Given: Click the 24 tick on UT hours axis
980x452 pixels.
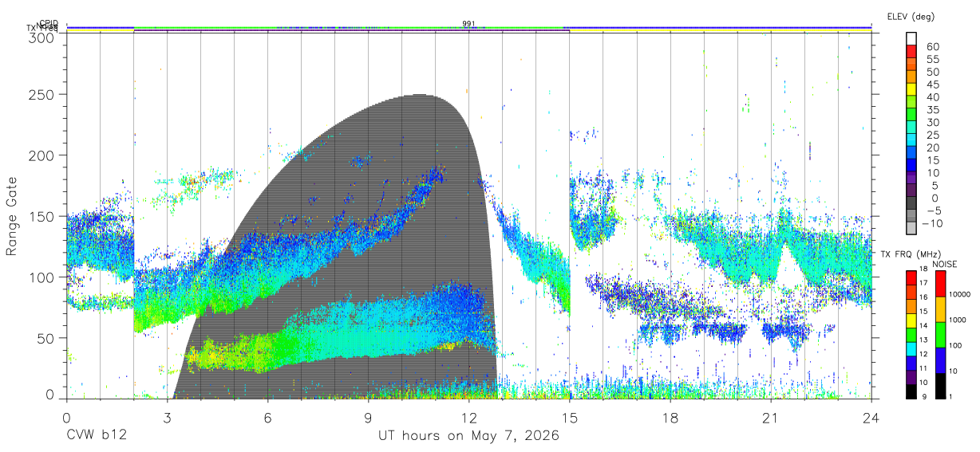Looking at the screenshot, I should (x=871, y=418).
